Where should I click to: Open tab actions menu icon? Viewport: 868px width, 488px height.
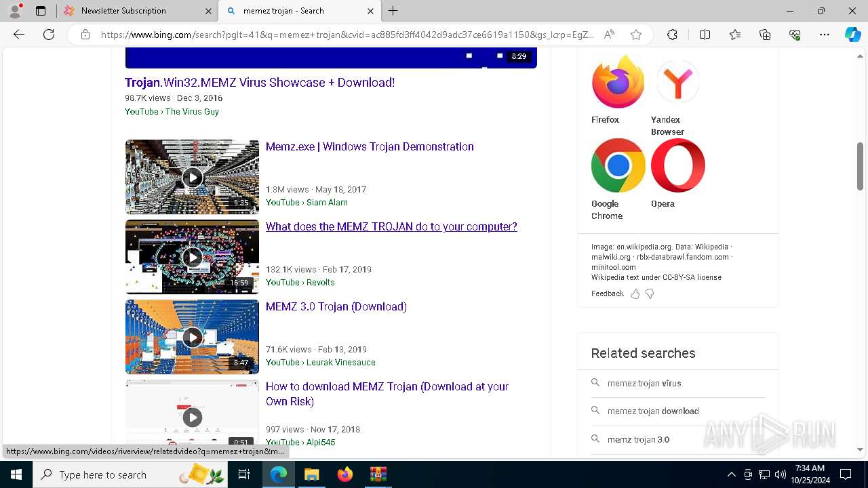tap(41, 11)
